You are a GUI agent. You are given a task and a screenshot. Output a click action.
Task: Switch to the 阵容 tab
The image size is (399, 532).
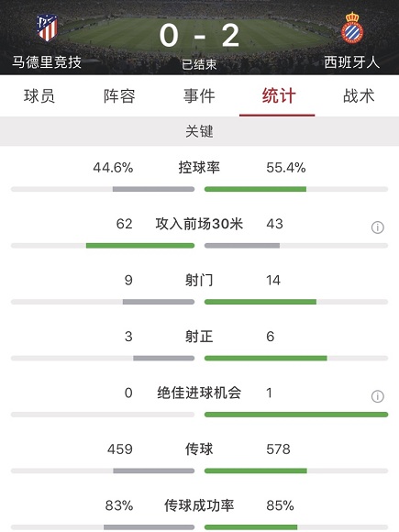point(119,96)
